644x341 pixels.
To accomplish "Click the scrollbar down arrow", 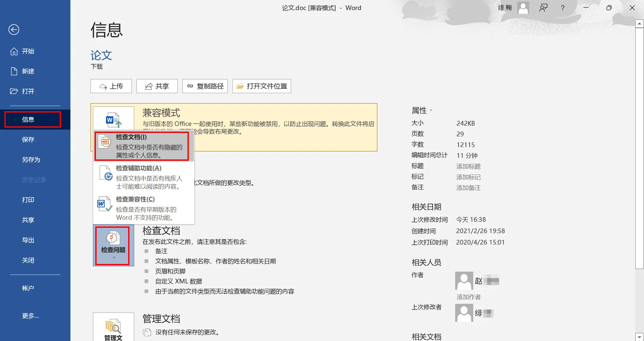I will pyautogui.click(x=640, y=337).
